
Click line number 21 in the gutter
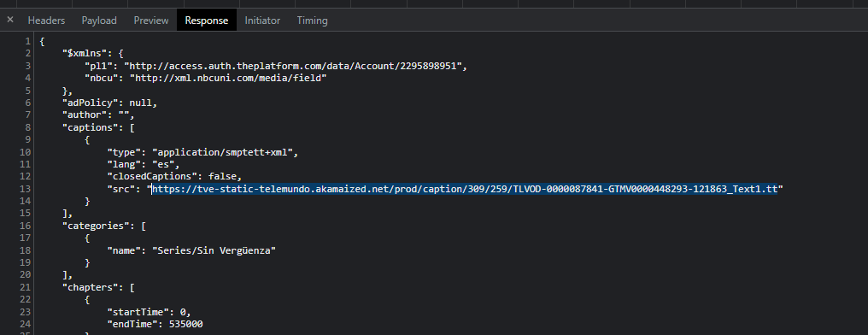pyautogui.click(x=26, y=287)
